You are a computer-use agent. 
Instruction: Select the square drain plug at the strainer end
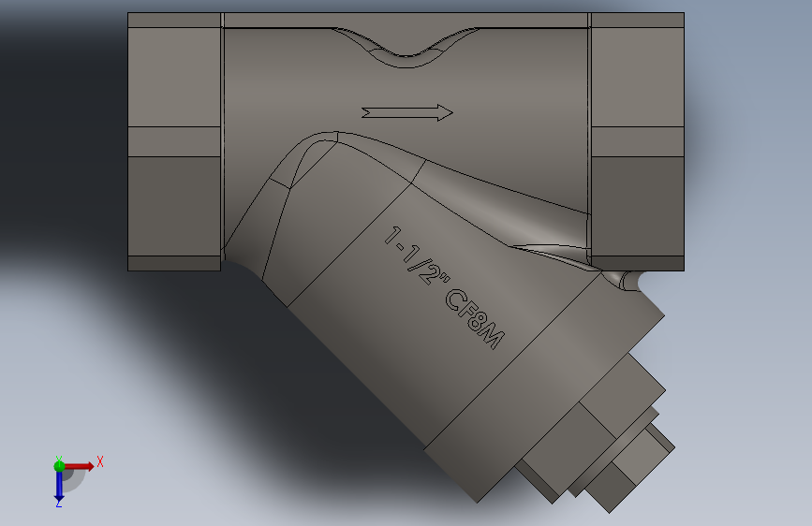[629, 467]
